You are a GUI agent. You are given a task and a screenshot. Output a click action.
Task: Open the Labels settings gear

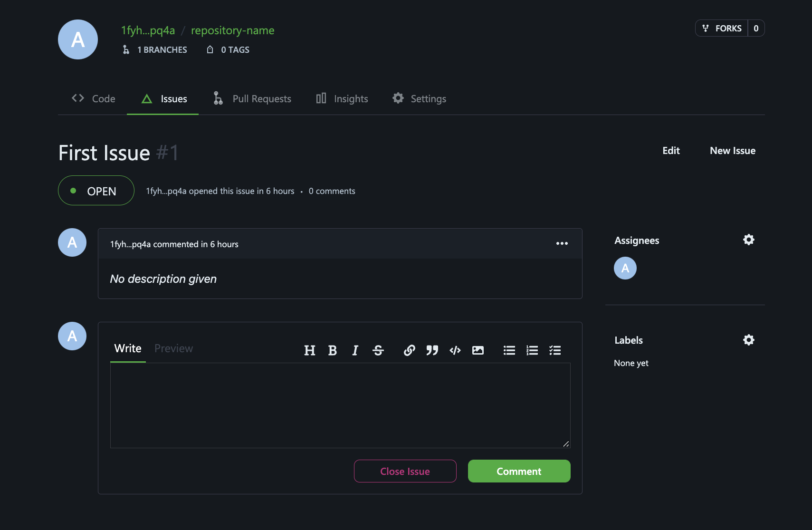pyautogui.click(x=748, y=340)
